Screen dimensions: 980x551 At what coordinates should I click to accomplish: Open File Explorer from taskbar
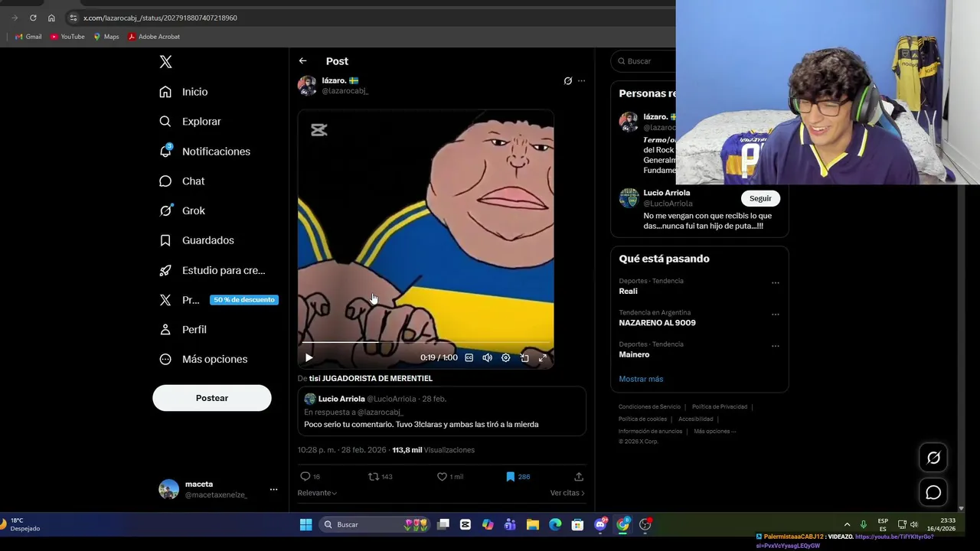pyautogui.click(x=533, y=524)
